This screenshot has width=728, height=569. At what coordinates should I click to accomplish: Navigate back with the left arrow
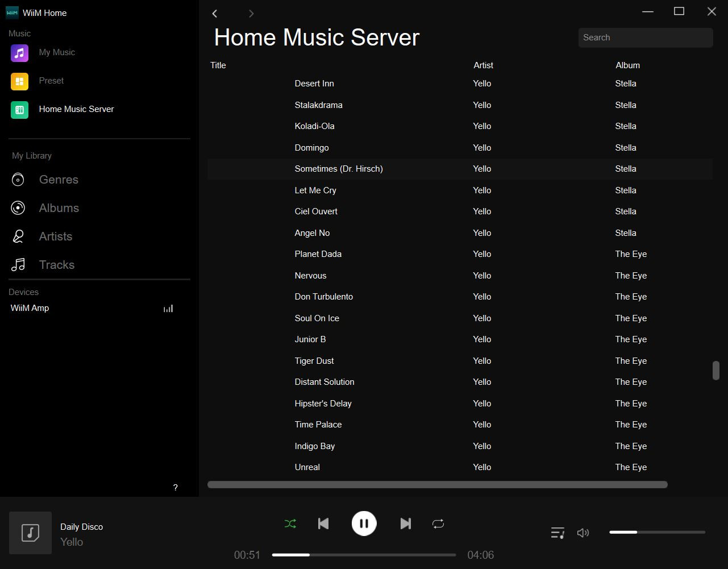click(215, 14)
